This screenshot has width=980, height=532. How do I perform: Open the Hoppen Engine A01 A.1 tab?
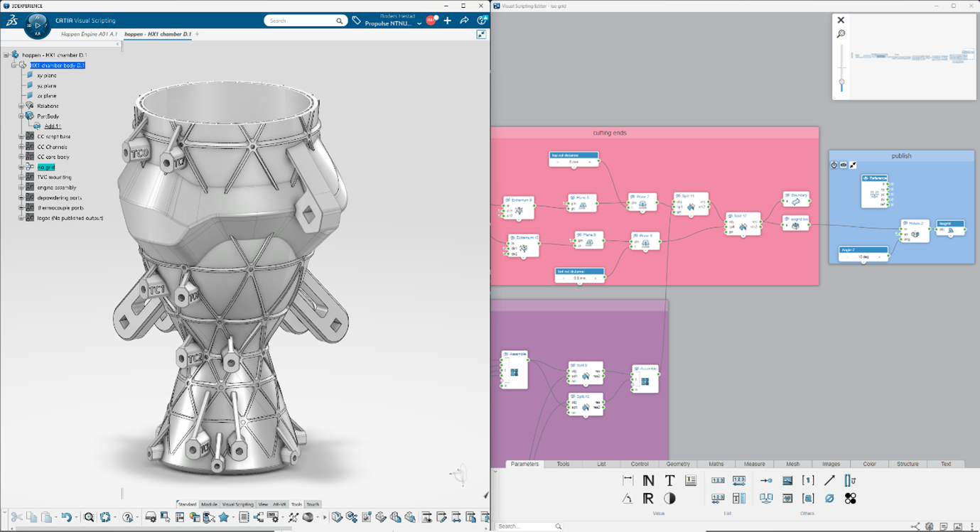[89, 34]
